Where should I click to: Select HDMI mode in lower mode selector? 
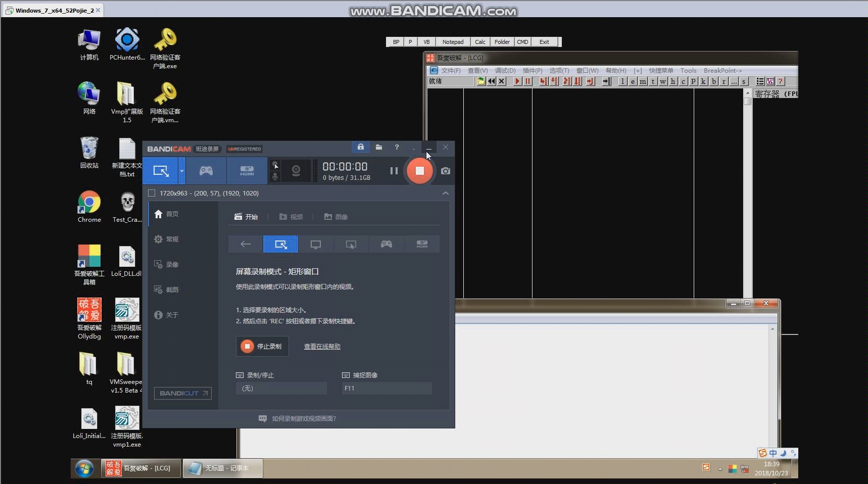pyautogui.click(x=422, y=244)
